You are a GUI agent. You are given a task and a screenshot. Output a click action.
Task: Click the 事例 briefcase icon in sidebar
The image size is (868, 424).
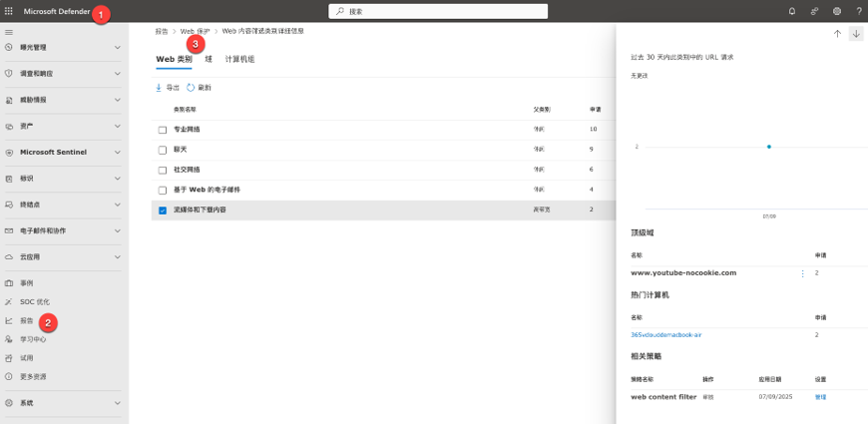(x=9, y=283)
